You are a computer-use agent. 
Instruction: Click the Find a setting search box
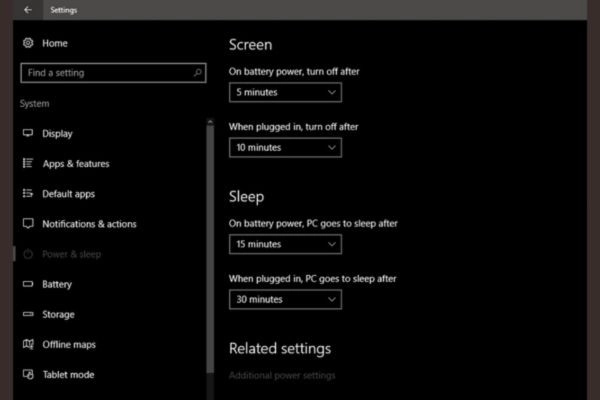click(105, 73)
